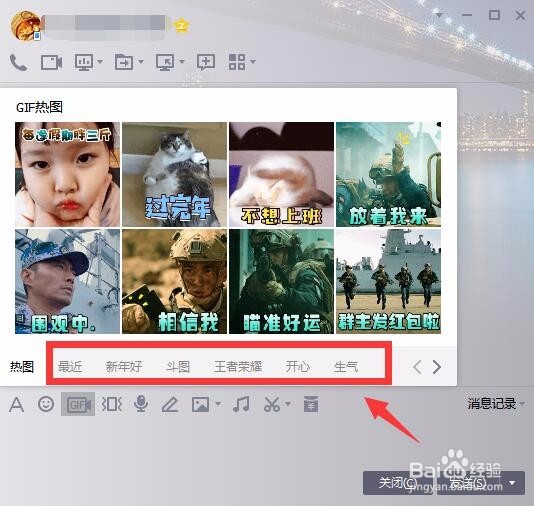
Task: Expand the send options dropdown arrow
Action: pyautogui.click(x=512, y=483)
